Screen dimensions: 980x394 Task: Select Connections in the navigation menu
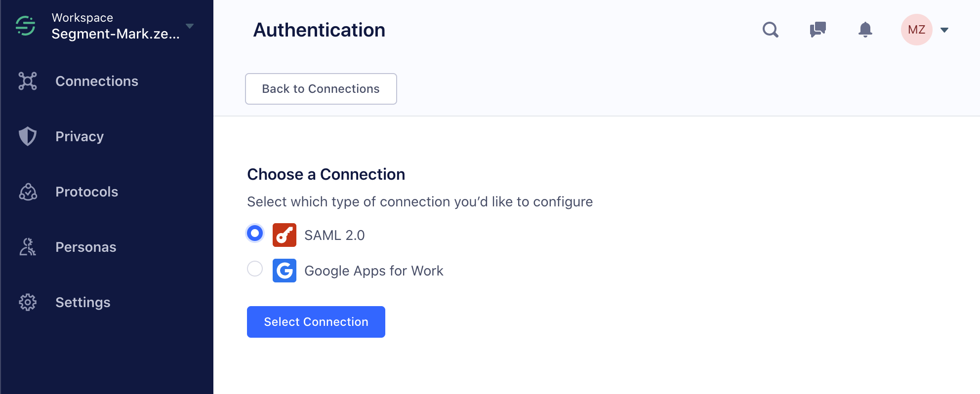coord(97,81)
